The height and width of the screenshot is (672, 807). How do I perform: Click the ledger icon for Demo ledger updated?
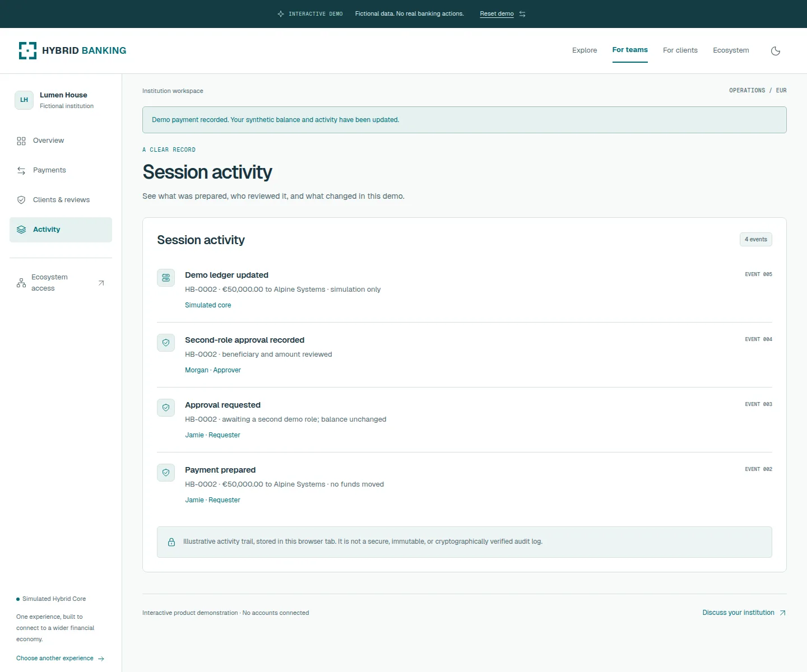click(166, 278)
